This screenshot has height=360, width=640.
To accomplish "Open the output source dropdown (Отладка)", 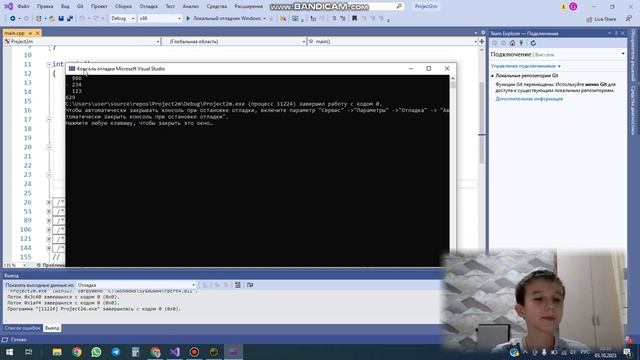I will [136, 285].
